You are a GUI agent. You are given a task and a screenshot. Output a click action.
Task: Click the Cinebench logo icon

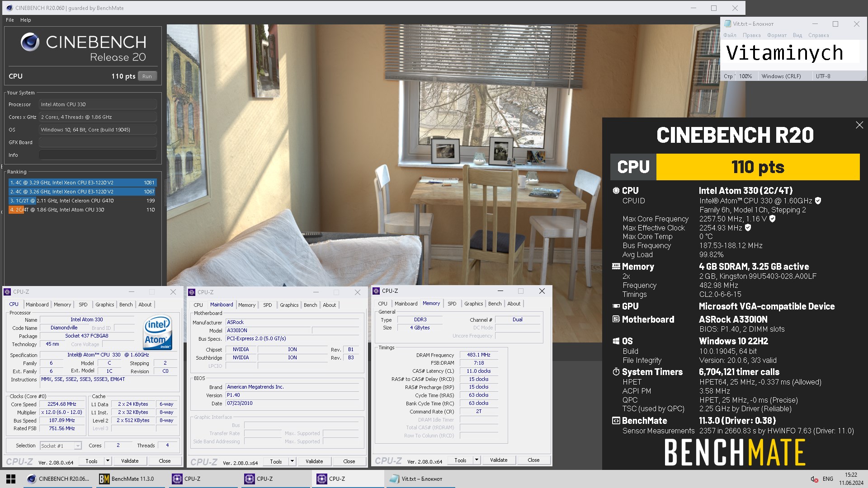tap(30, 42)
